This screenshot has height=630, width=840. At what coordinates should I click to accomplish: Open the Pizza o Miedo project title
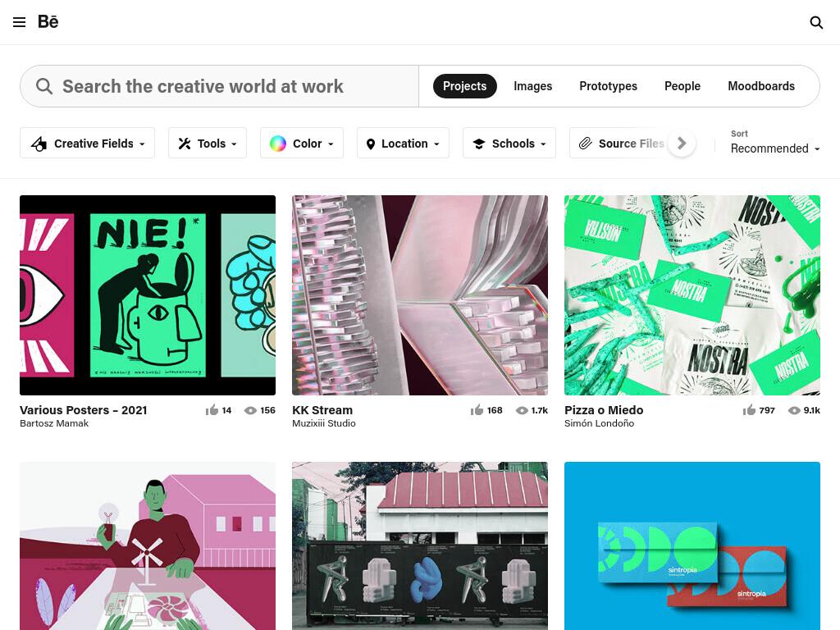[604, 410]
